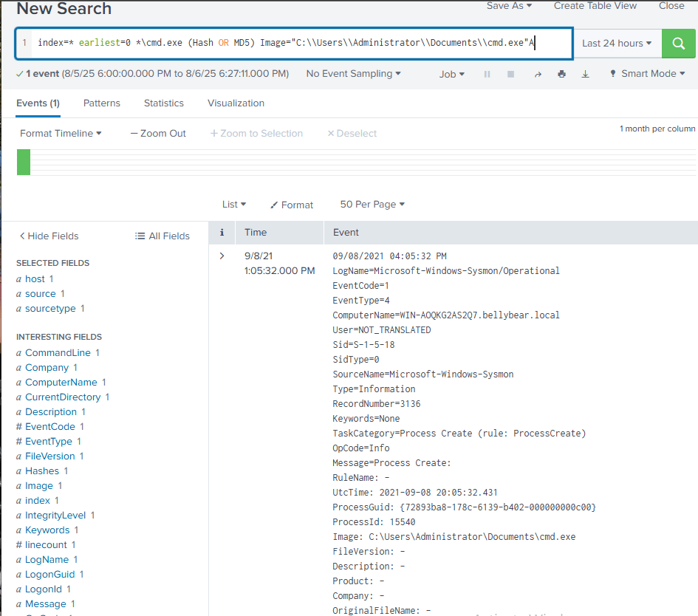Stop the search job
The height and width of the screenshot is (616, 698).
pos(510,75)
